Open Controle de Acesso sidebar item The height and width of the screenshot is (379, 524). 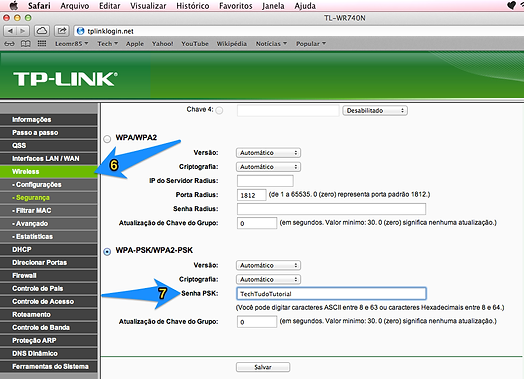(x=49, y=301)
